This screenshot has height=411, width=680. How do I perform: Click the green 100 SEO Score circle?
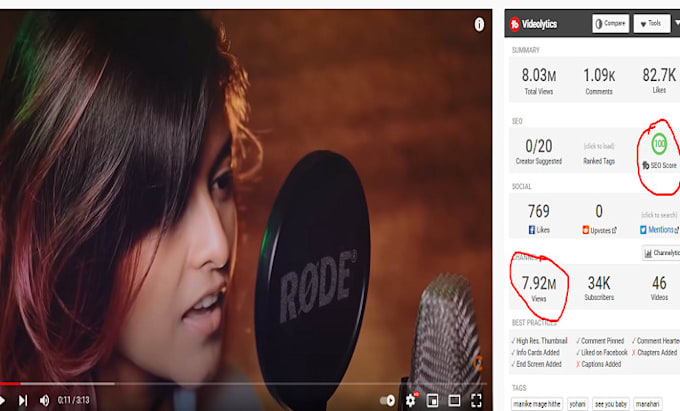(x=659, y=144)
